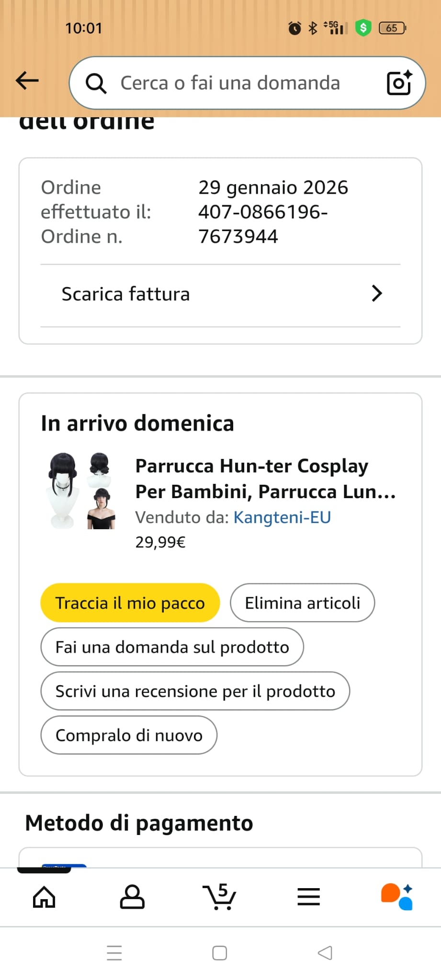Viewport: 441px width, 980px height.
Task: Tap Traccia il mio pacco button
Action: coord(130,603)
